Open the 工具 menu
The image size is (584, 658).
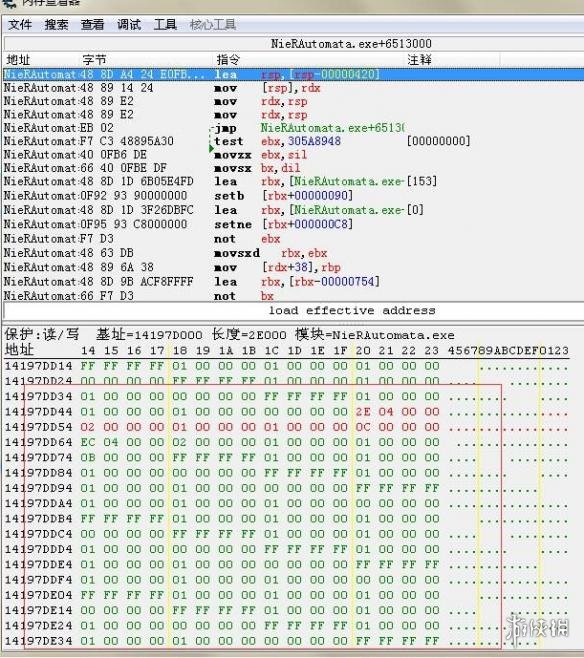165,25
